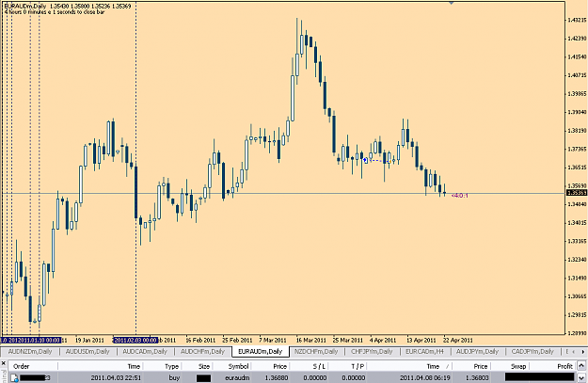Click the '25 Feb 2011' date on time axis
Viewport: 588px width, 383px height.
pos(237,341)
